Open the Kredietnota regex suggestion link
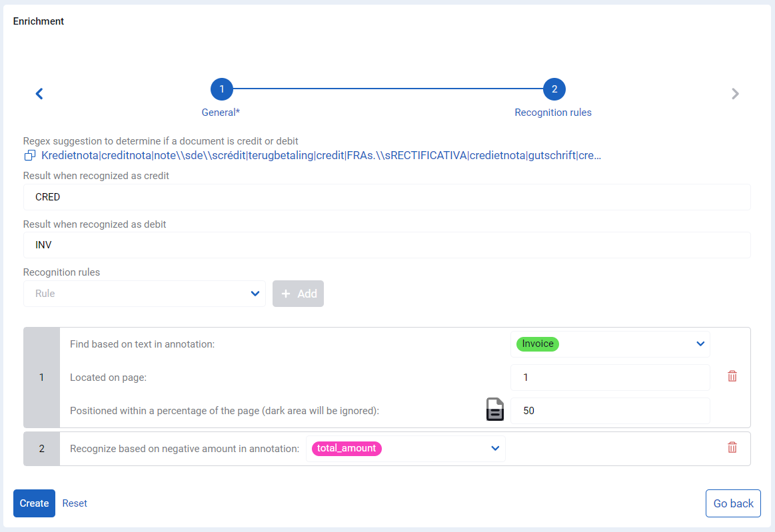 pyautogui.click(x=321, y=156)
